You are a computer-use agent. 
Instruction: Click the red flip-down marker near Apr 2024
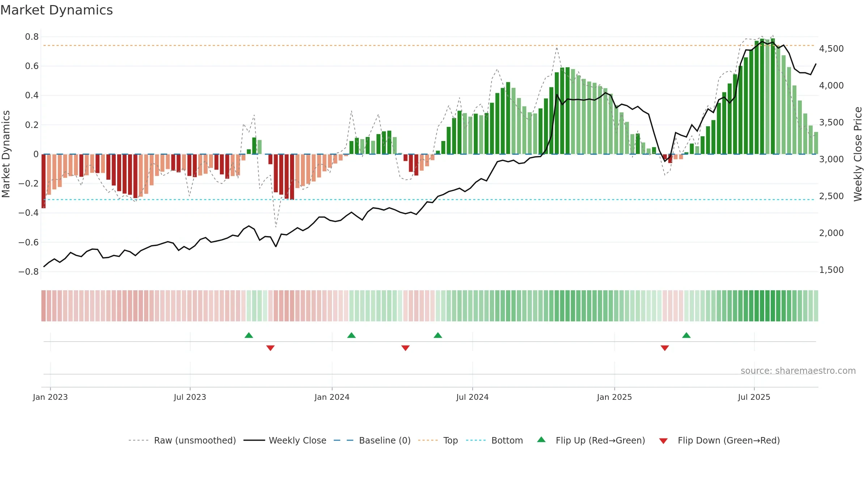click(x=405, y=348)
